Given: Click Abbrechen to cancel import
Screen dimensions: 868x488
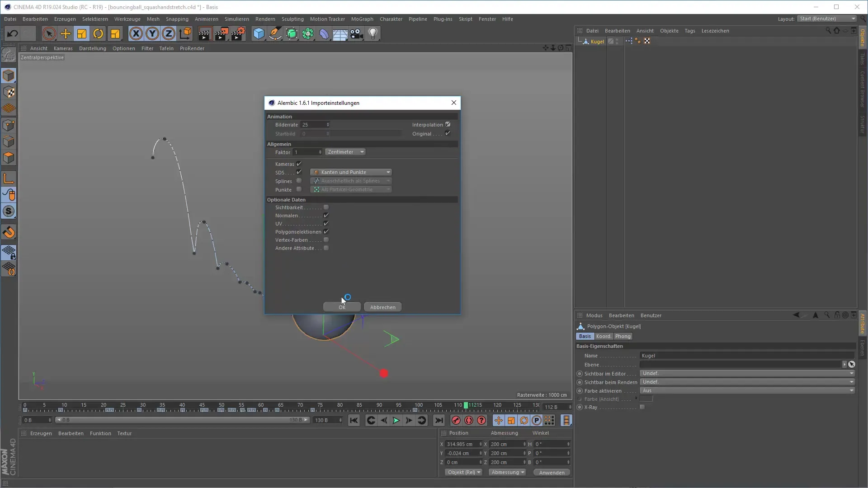Looking at the screenshot, I should 382,307.
